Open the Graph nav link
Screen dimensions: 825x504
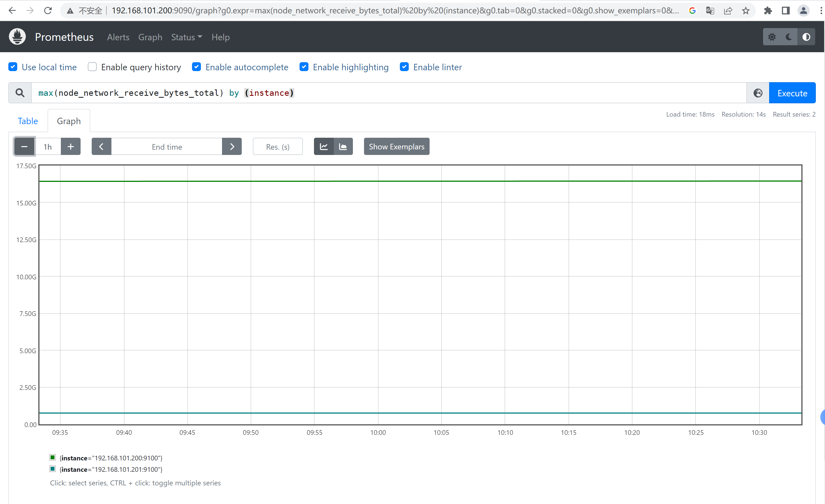click(x=150, y=37)
